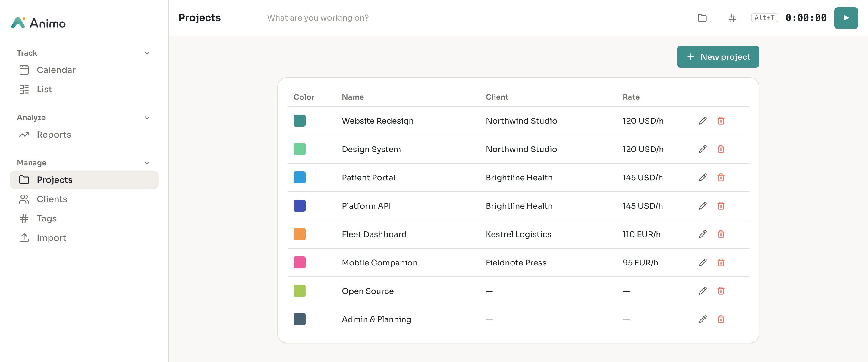This screenshot has height=362, width=868.
Task: Click the Fieldnote Press client cell
Action: [x=516, y=262]
